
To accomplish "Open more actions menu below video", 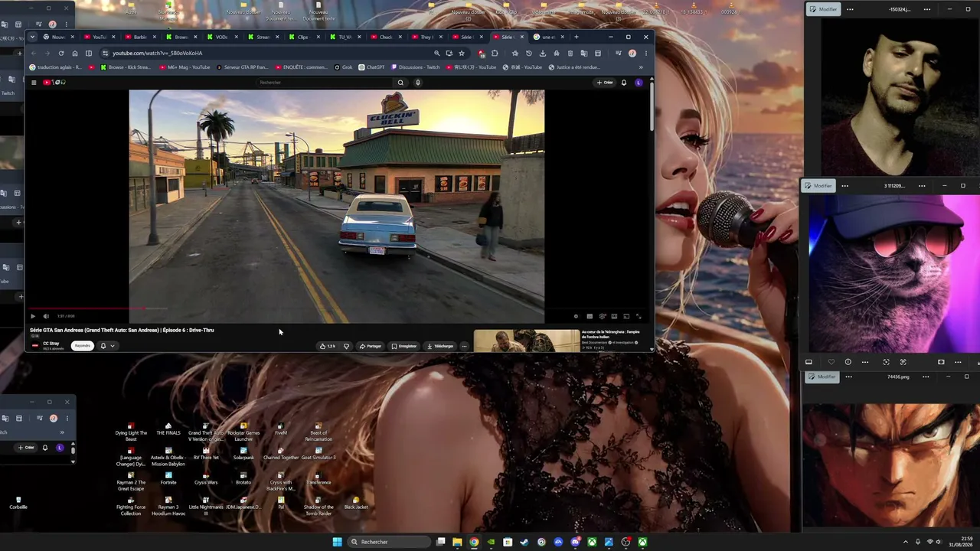I will click(x=464, y=346).
